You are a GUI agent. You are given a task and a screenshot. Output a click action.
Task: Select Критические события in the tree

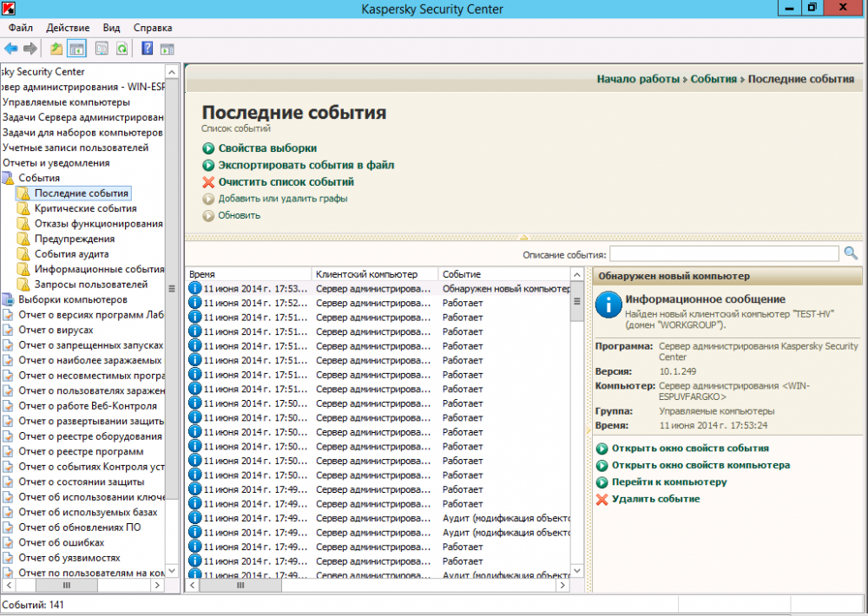(x=85, y=208)
